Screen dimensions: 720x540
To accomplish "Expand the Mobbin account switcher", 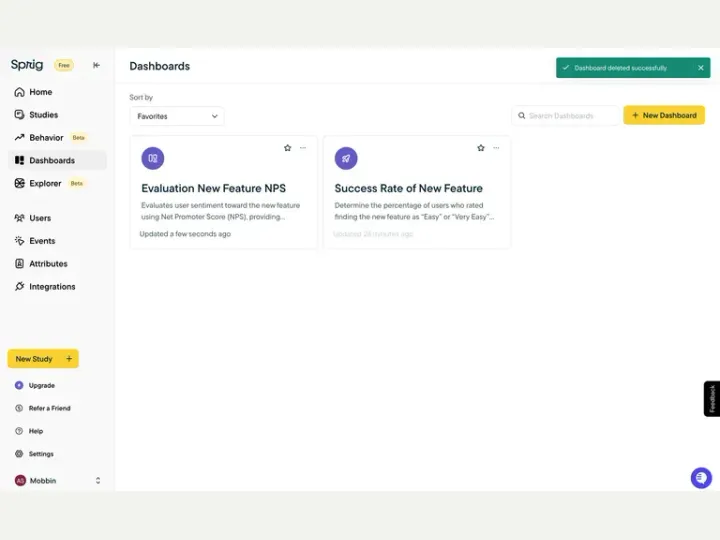I will point(98,480).
